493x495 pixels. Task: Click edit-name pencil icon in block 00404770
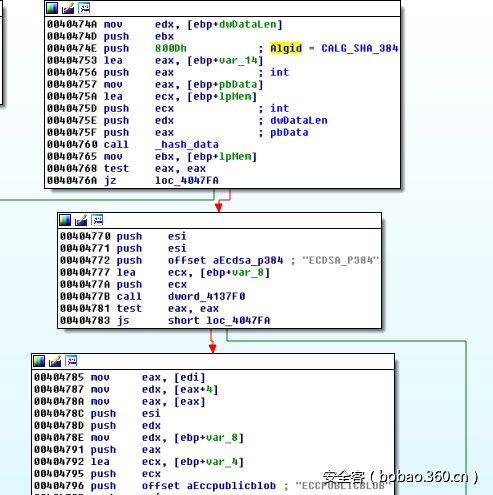[81, 220]
